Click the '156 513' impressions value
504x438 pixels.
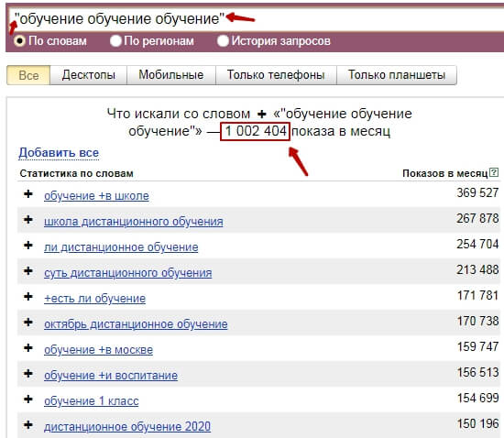pos(477,372)
